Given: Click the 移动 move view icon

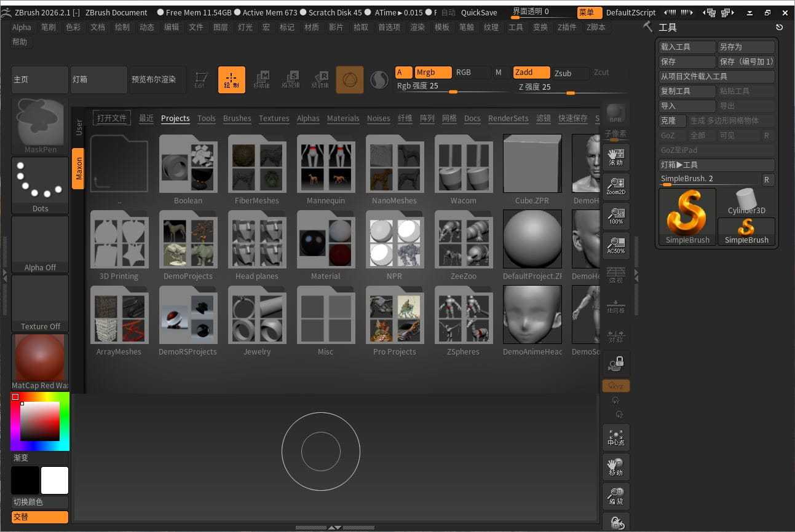Looking at the screenshot, I should [x=615, y=467].
